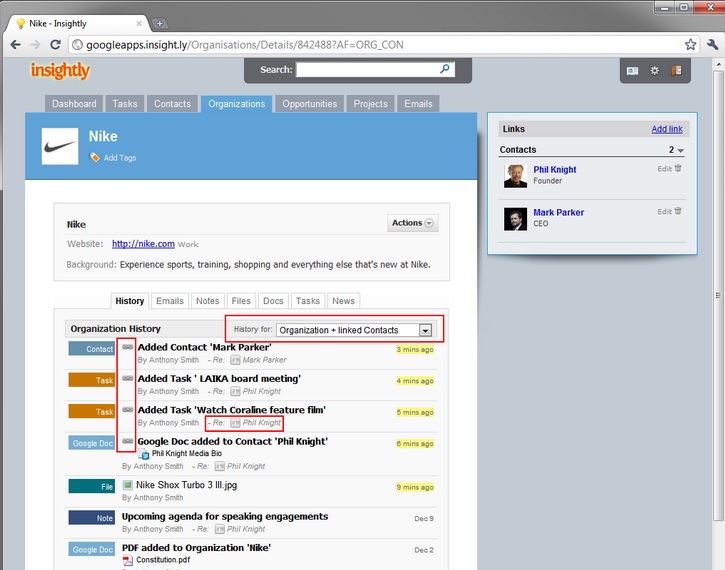
Task: Click the page vertical scrollbar
Action: coord(718,295)
